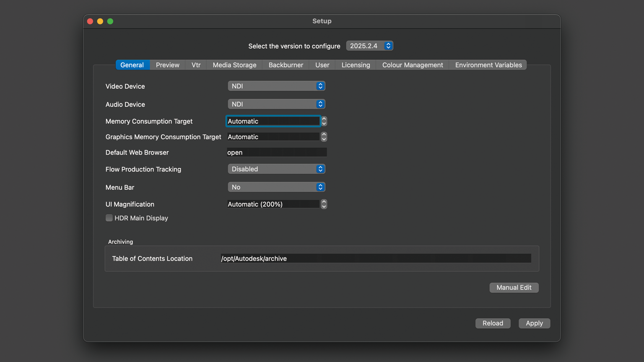Switch to the Preview tab
Viewport: 644px width, 362px height.
click(x=167, y=65)
